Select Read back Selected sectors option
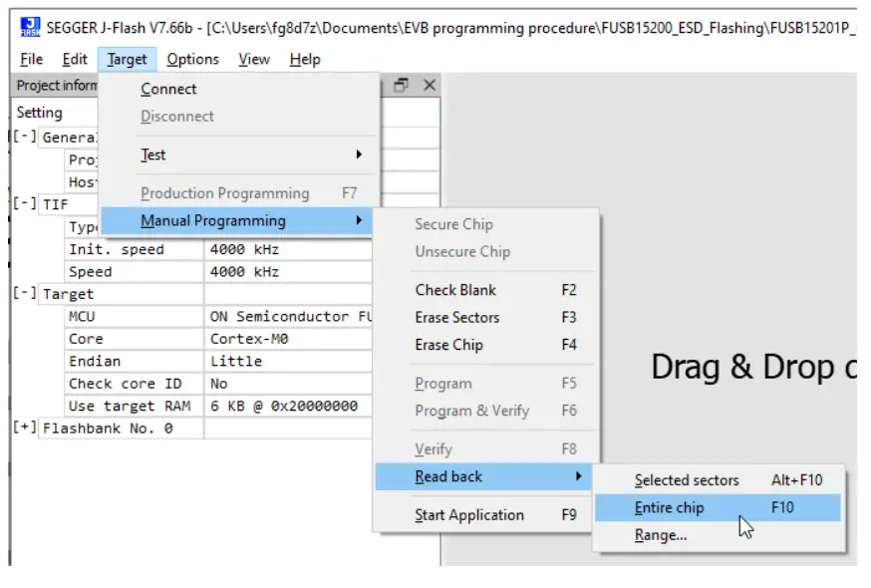The width and height of the screenshot is (871, 588). click(x=719, y=480)
